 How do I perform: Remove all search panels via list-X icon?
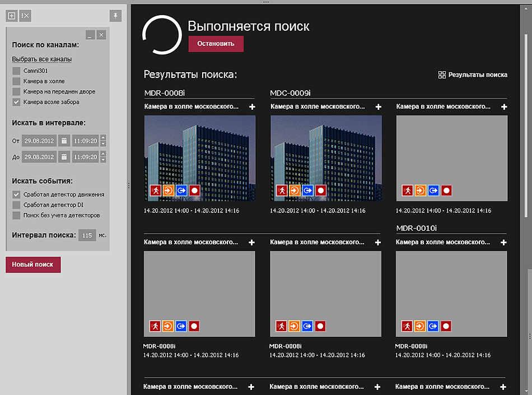25,16
